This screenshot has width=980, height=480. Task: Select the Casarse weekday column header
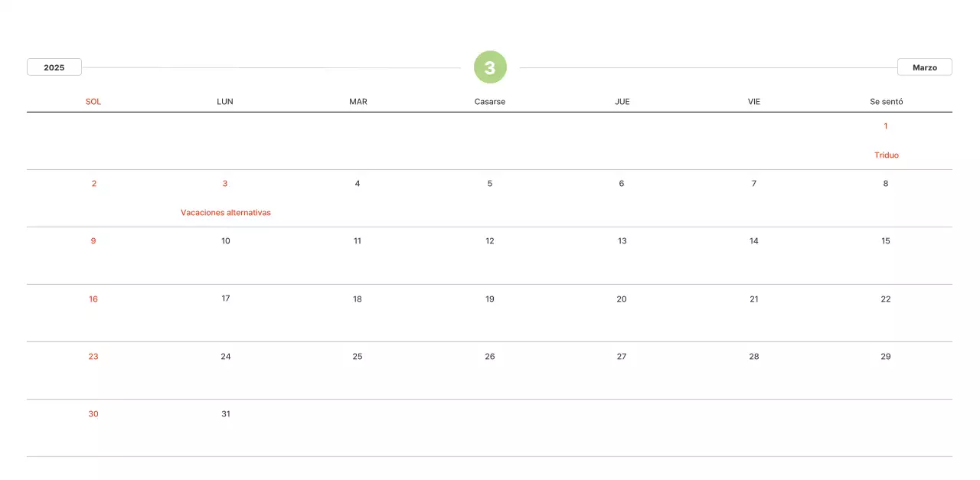pyautogui.click(x=490, y=102)
